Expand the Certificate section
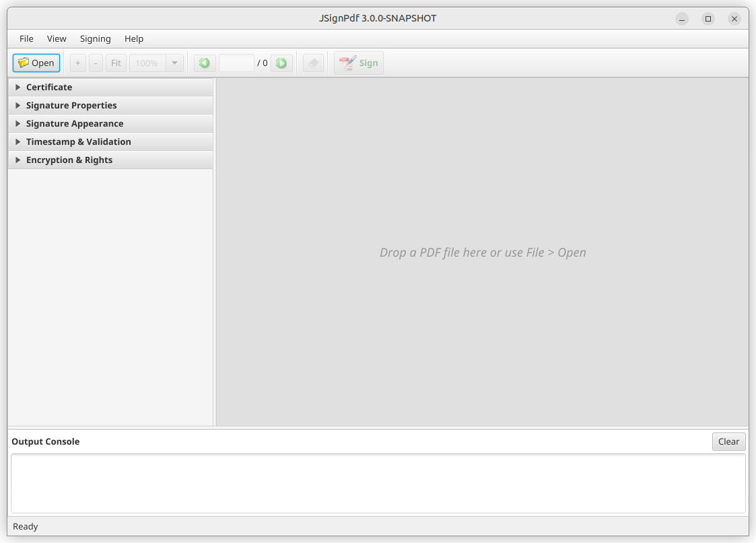 pyautogui.click(x=48, y=87)
